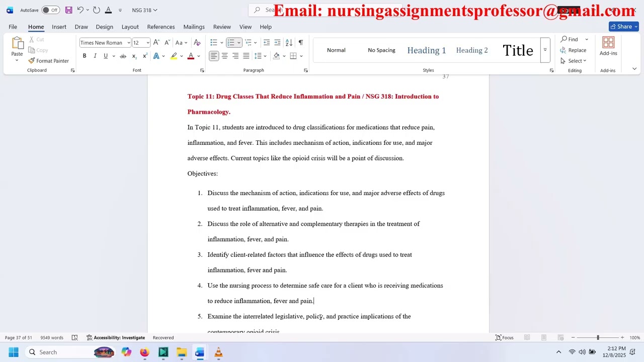This screenshot has height=362, width=644.
Task: Open the Design tab
Action: point(104,27)
